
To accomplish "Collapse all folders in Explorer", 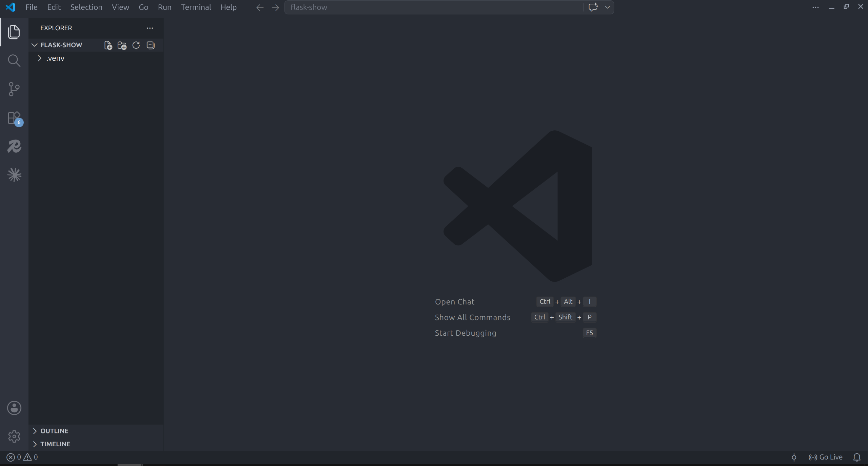I will 151,45.
